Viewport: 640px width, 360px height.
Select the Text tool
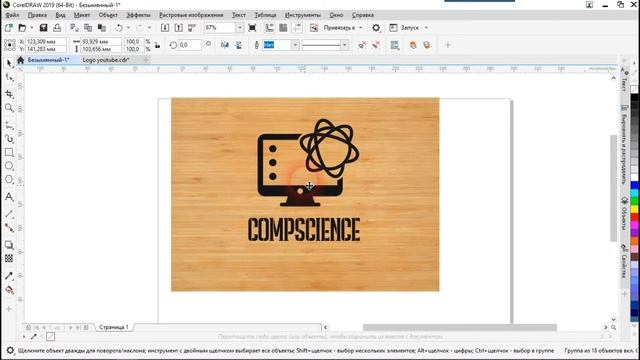9,197
